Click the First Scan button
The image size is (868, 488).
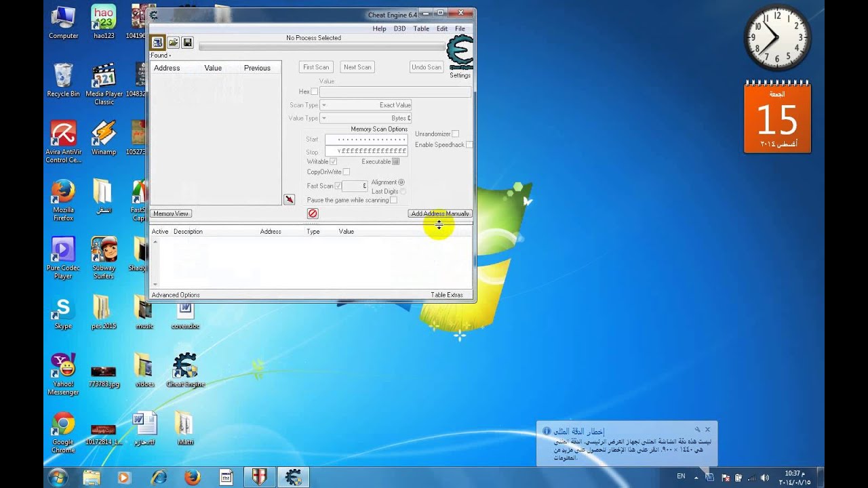click(316, 67)
